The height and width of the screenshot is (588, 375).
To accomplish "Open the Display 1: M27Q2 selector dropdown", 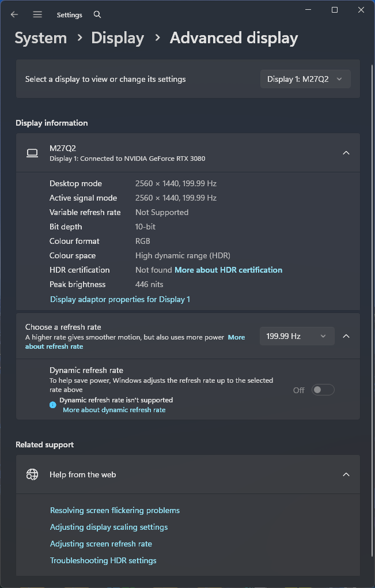I will coord(305,79).
